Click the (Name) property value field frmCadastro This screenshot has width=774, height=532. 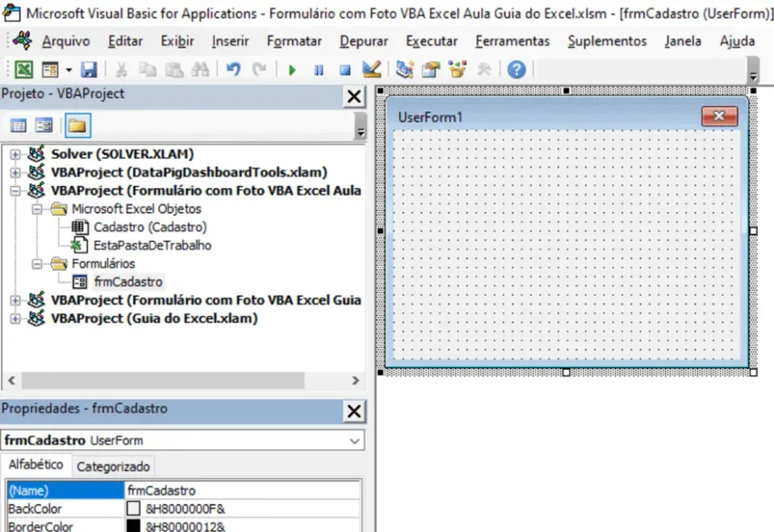[242, 491]
